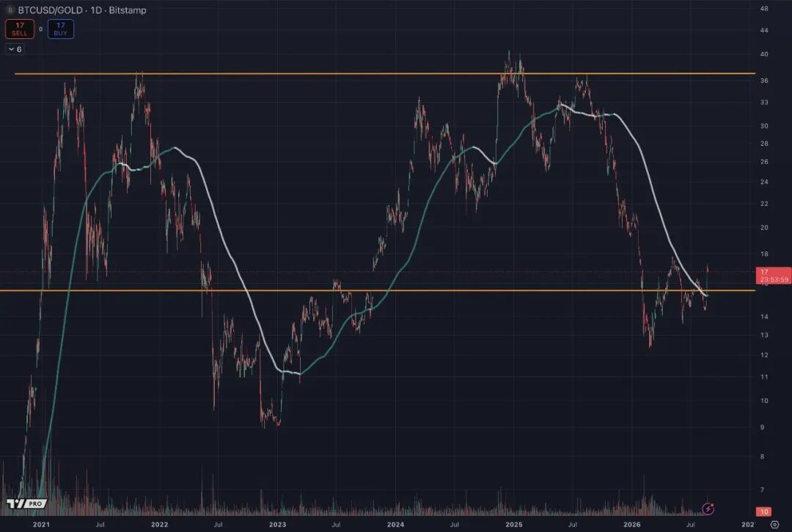Click the 26 price axis label

[x=764, y=161]
